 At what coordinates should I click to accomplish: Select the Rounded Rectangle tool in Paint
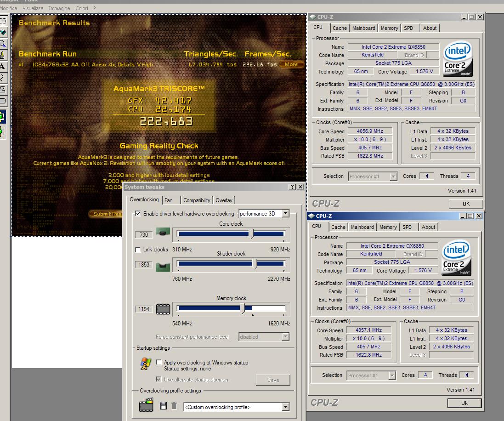pyautogui.click(x=3, y=101)
